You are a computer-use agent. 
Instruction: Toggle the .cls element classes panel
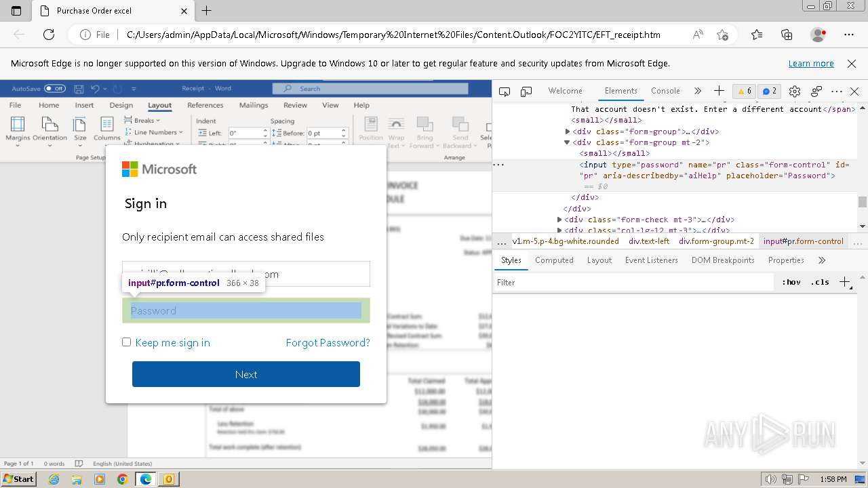[x=820, y=283]
